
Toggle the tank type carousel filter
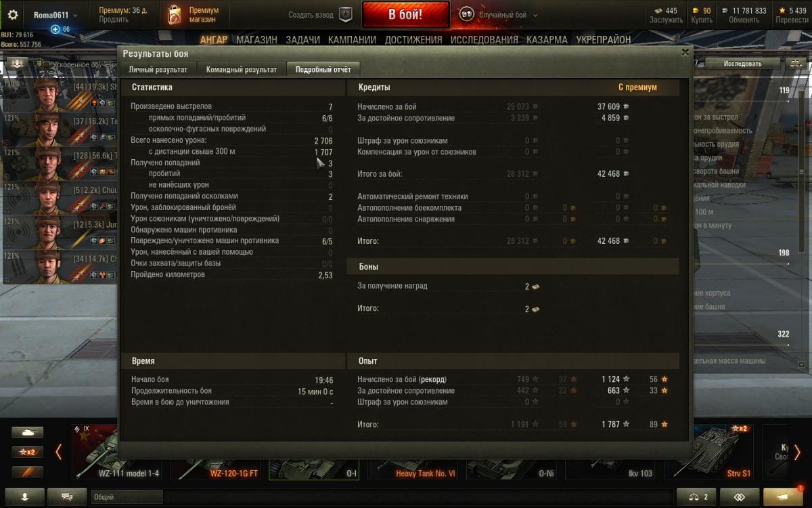27,432
